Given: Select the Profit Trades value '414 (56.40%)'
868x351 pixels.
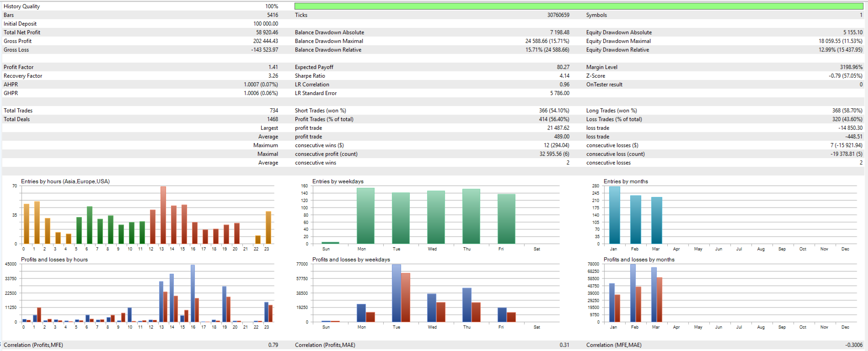Looking at the screenshot, I should pyautogui.click(x=554, y=119).
